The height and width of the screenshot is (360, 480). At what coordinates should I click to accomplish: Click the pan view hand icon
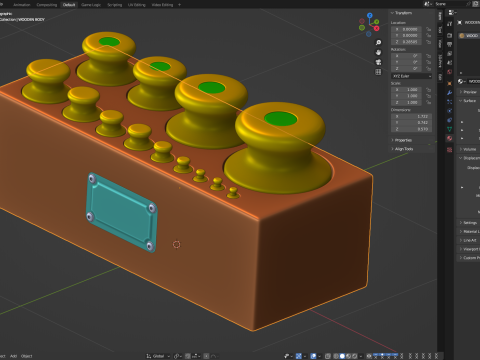tap(378, 52)
